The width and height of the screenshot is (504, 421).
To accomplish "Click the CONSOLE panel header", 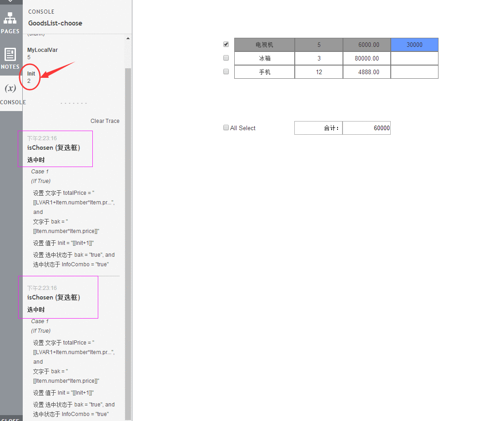I will pyautogui.click(x=41, y=11).
